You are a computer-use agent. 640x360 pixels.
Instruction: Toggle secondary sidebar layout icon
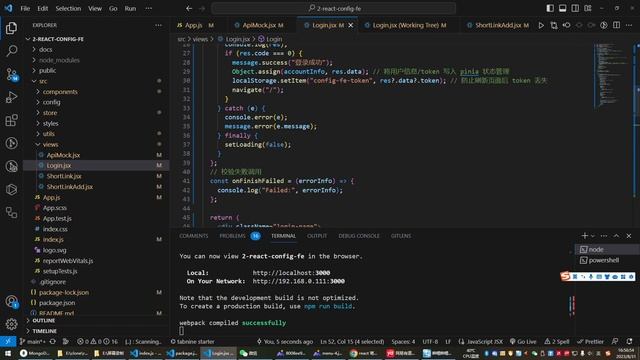(x=575, y=8)
